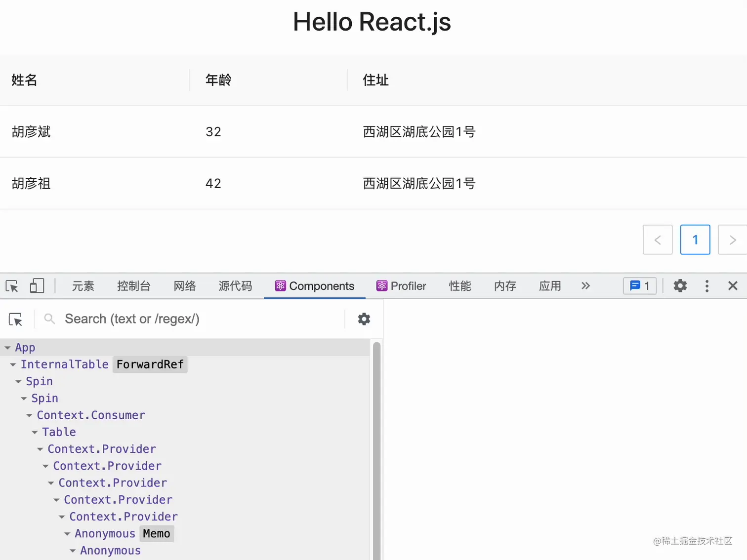The height and width of the screenshot is (560, 747).
Task: Toggle the device toolbar icon
Action: pyautogui.click(x=37, y=286)
